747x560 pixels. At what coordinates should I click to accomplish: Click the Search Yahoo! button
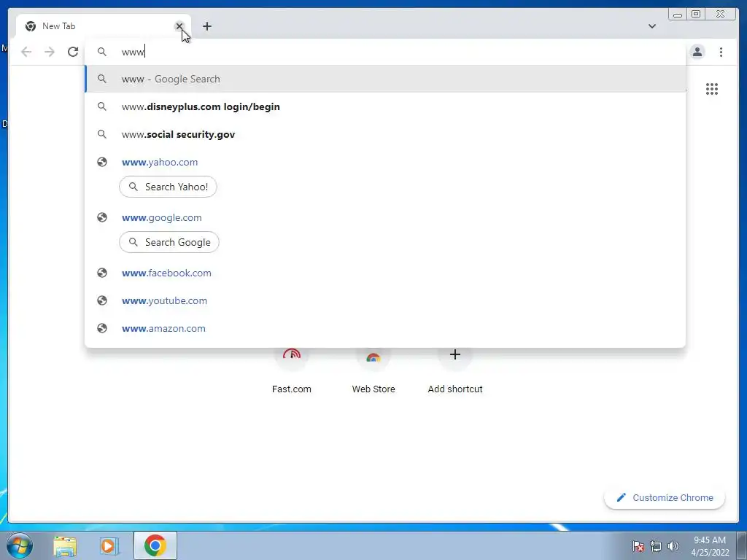[169, 187]
